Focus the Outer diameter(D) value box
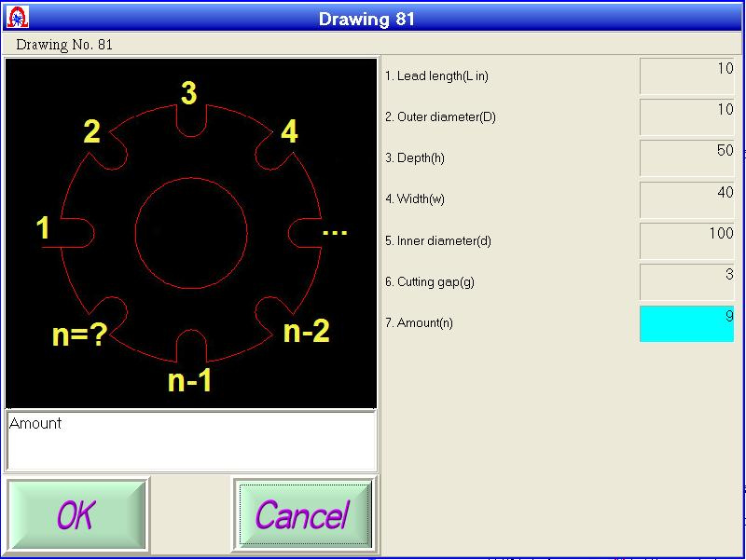This screenshot has height=560, width=746. coord(686,117)
